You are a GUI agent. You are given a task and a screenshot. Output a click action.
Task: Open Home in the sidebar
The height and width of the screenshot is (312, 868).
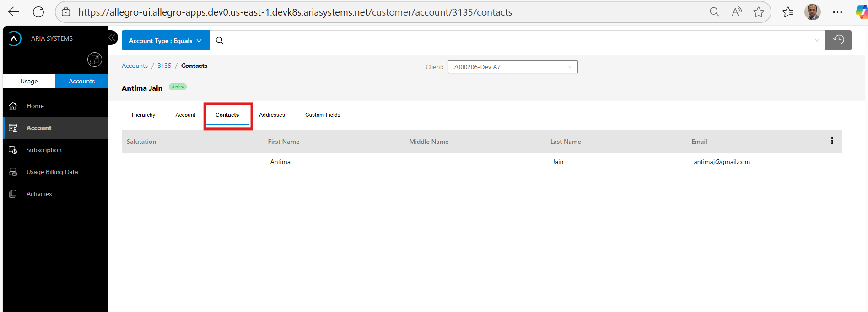tap(35, 106)
